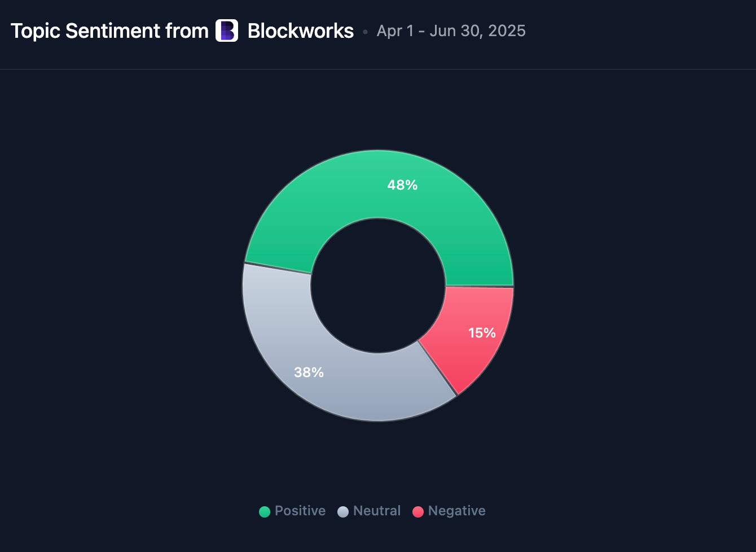Viewport: 756px width, 552px height.
Task: Toggle the Negative series legend label
Action: point(456,511)
